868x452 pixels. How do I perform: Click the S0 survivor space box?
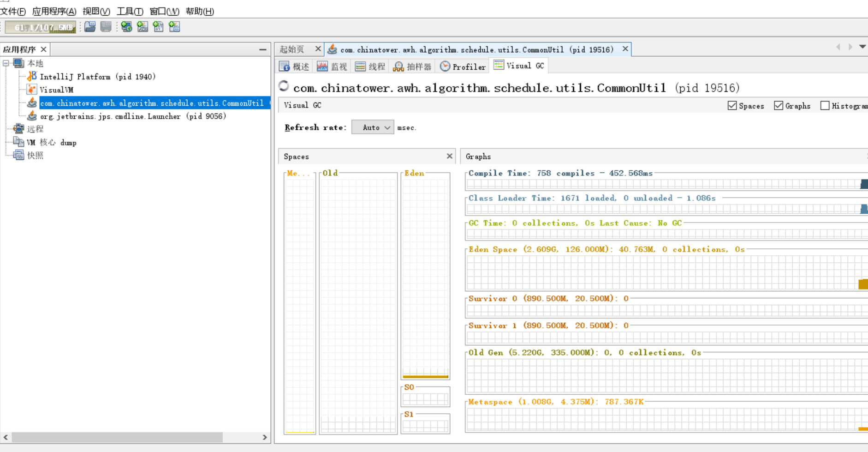point(425,397)
